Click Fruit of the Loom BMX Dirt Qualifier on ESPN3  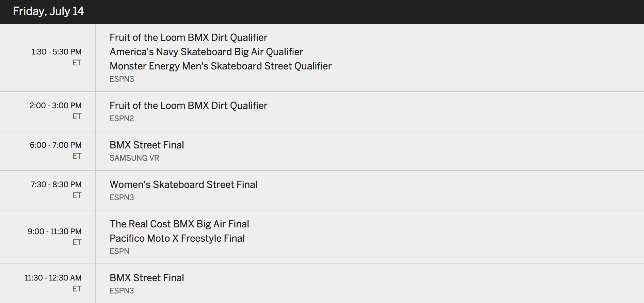pyautogui.click(x=188, y=37)
